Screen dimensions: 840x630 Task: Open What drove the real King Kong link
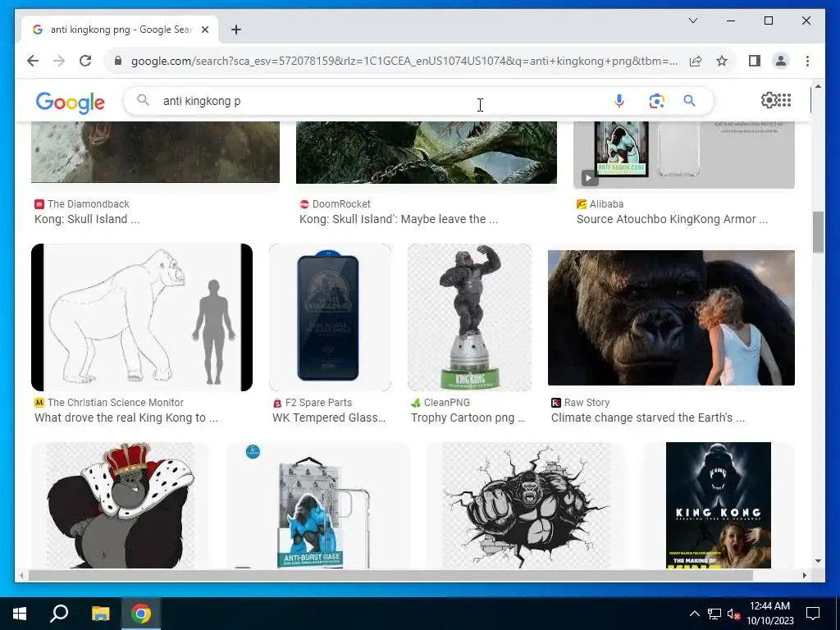[x=126, y=418]
